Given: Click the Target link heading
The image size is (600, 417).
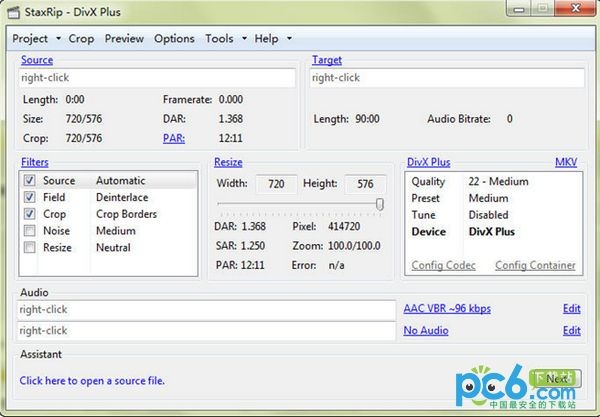Looking at the screenshot, I should pos(327,60).
